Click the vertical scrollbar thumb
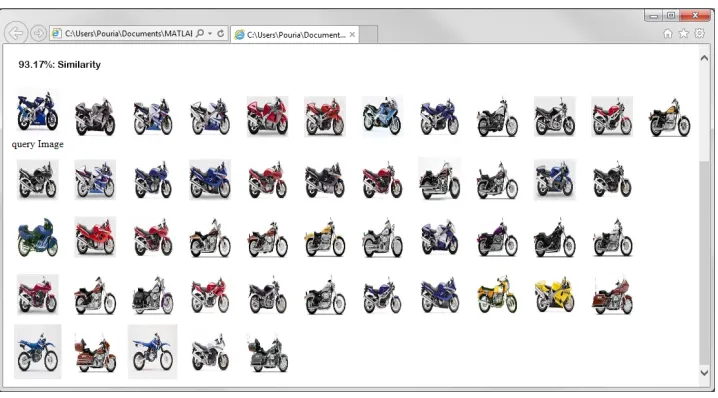 704,262
